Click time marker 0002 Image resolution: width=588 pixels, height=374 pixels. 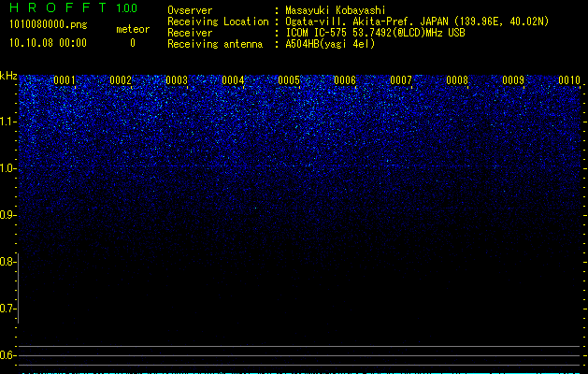pyautogui.click(x=121, y=80)
